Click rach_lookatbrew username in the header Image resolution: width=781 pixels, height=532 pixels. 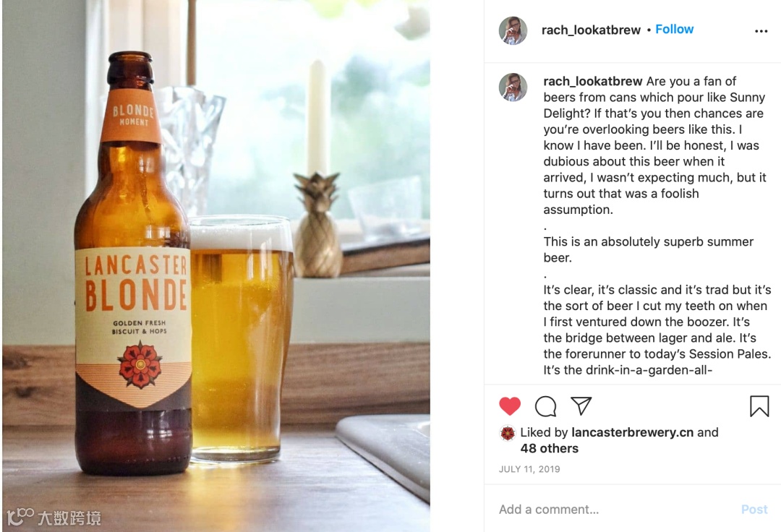click(x=591, y=30)
